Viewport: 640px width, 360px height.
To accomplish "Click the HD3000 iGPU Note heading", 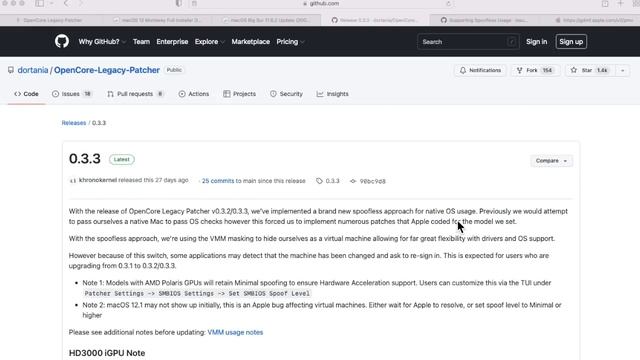I will click(x=107, y=353).
